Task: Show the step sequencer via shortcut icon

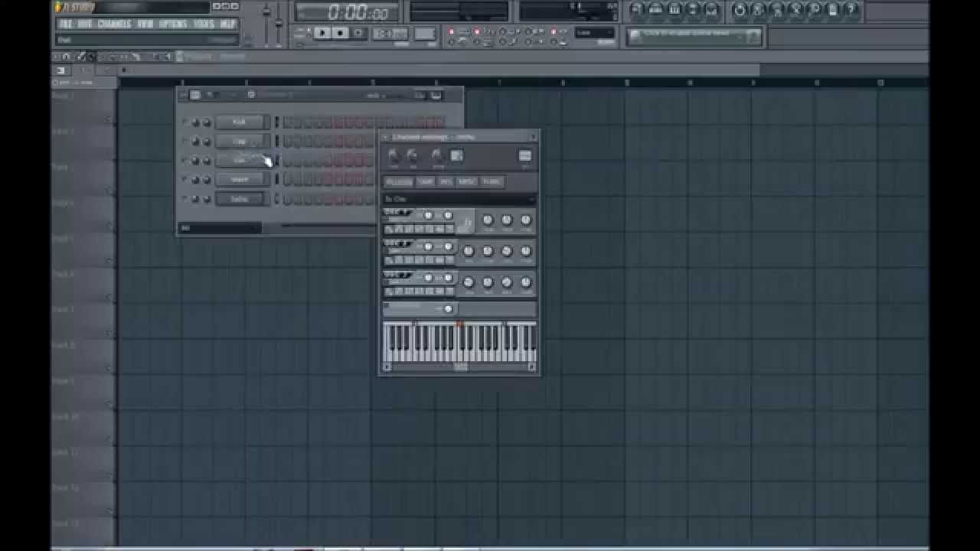Action: (x=656, y=10)
